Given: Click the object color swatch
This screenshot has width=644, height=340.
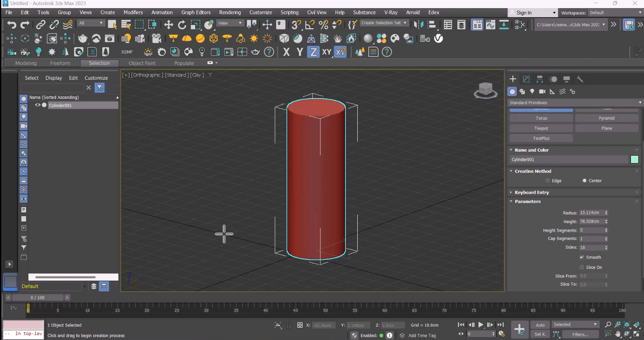Looking at the screenshot, I should point(634,160).
